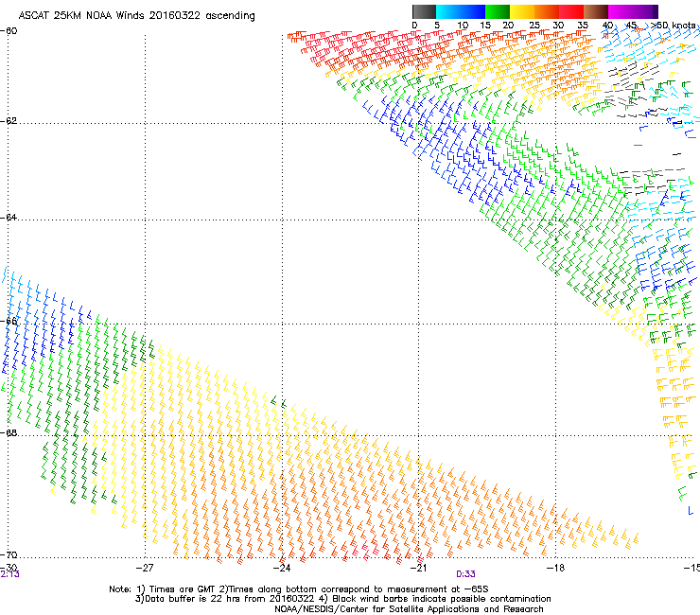The height and width of the screenshot is (615, 700).
Task: Click the red 30-35 knots legend segment
Action: pos(571,11)
